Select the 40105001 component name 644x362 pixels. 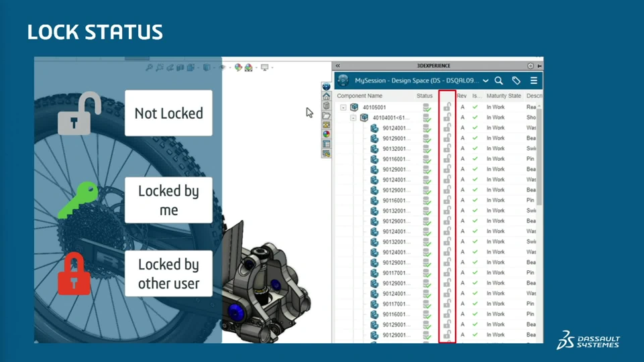pyautogui.click(x=374, y=107)
